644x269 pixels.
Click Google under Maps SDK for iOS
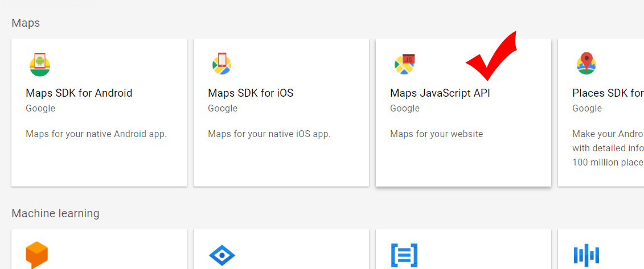click(223, 109)
